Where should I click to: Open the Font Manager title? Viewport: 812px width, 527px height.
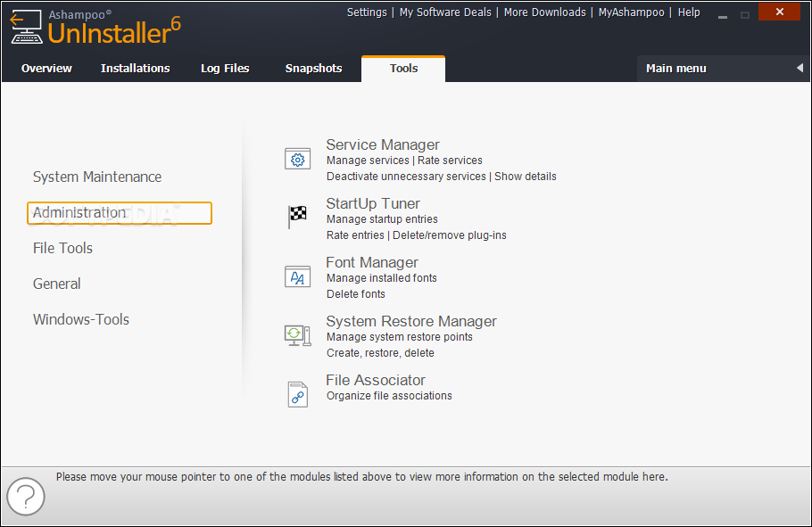click(372, 263)
